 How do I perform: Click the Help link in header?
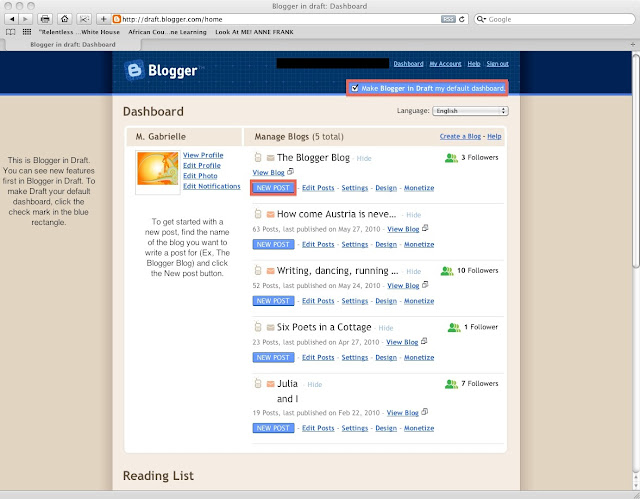(474, 64)
